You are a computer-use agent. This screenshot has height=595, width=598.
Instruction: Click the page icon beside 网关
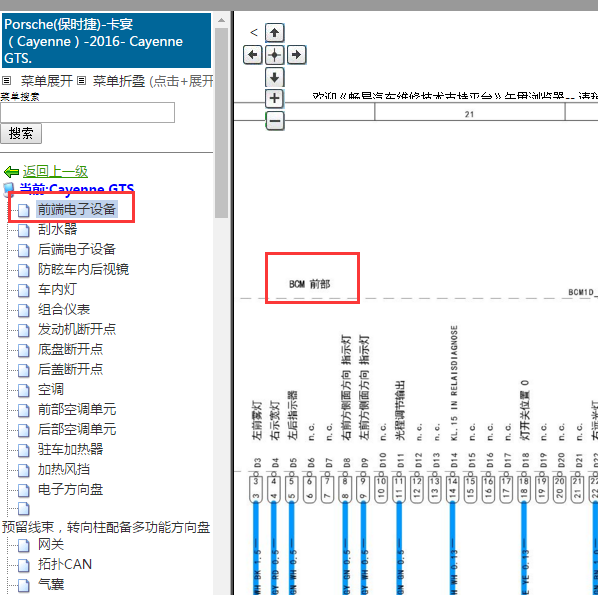pos(24,545)
